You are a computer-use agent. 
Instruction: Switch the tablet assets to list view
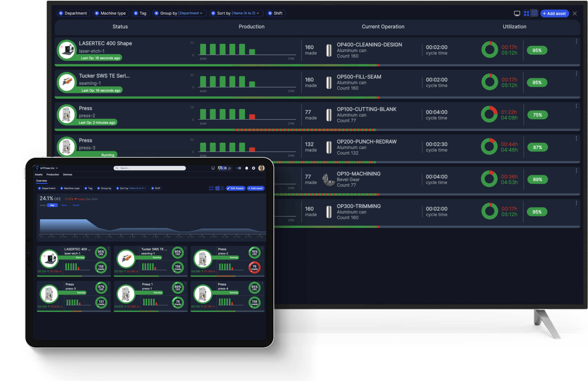222,188
